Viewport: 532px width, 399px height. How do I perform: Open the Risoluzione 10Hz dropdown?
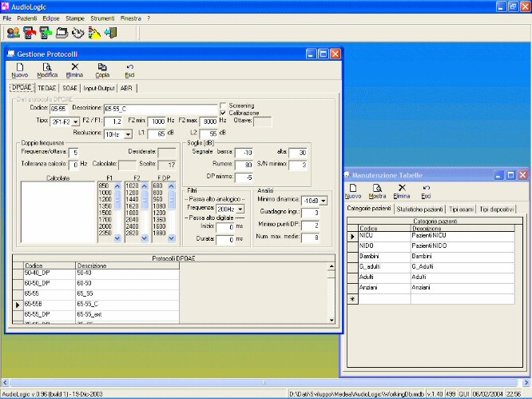click(128, 134)
